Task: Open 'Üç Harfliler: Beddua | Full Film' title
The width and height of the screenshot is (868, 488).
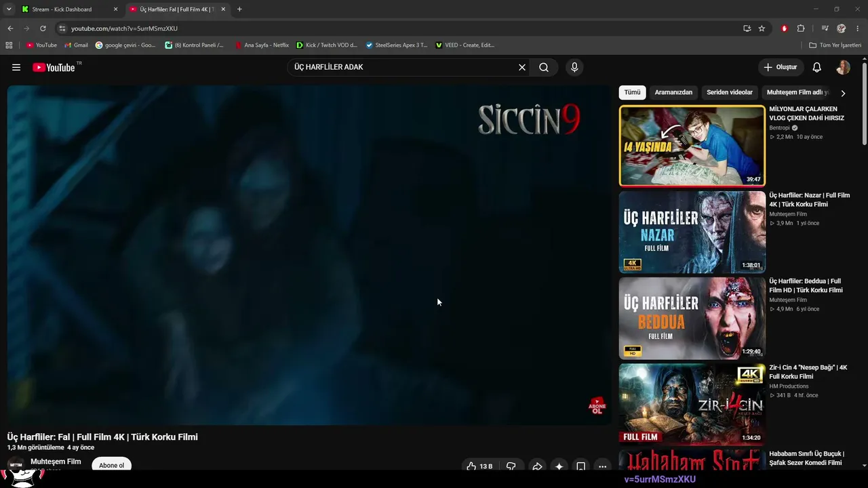Action: click(806, 285)
